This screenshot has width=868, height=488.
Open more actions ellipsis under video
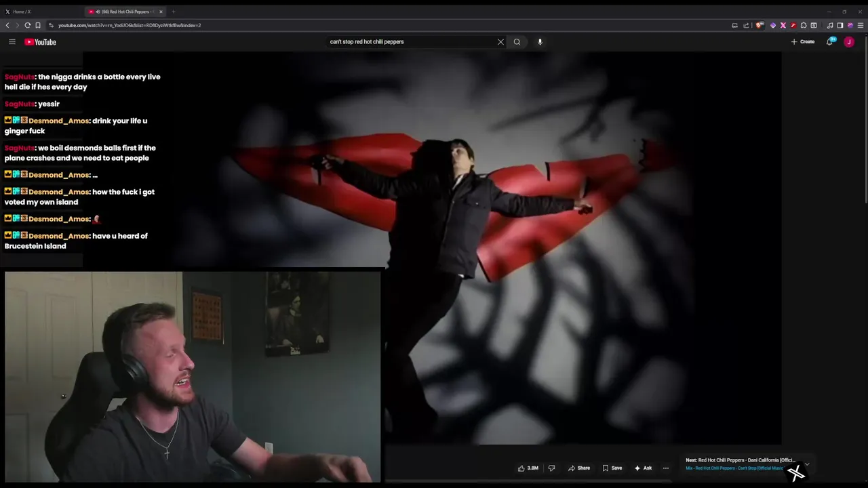tap(665, 468)
